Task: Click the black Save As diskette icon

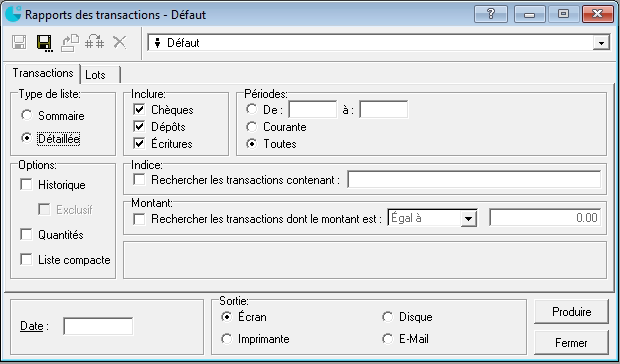Action: tap(44, 43)
